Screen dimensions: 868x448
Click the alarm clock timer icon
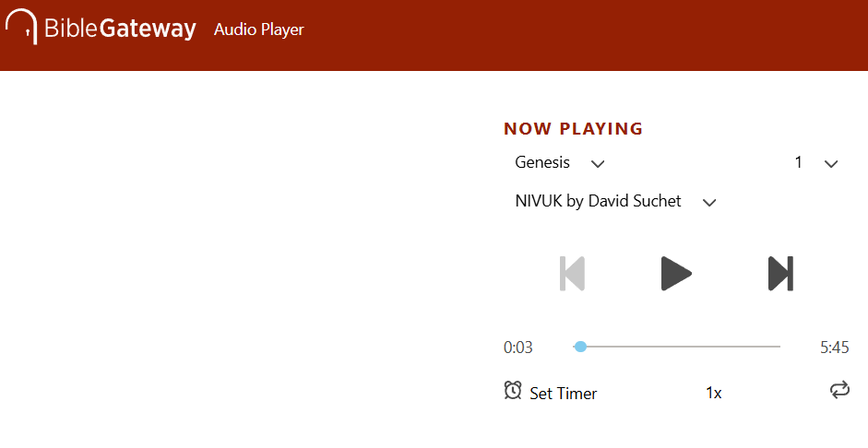coord(513,391)
